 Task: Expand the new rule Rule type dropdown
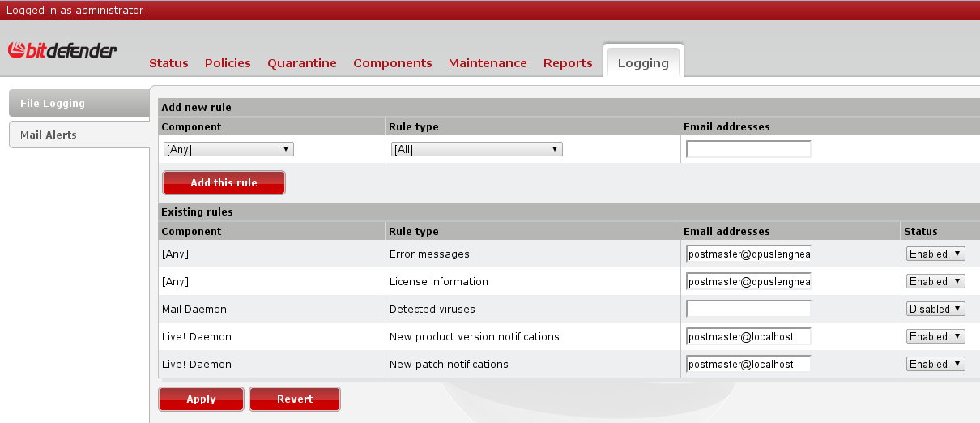coord(476,149)
